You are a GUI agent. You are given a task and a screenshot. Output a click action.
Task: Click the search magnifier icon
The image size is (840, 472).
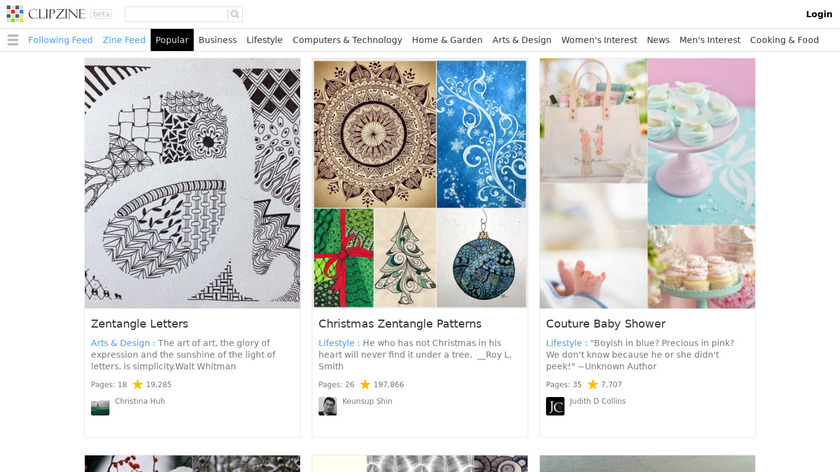(x=234, y=14)
